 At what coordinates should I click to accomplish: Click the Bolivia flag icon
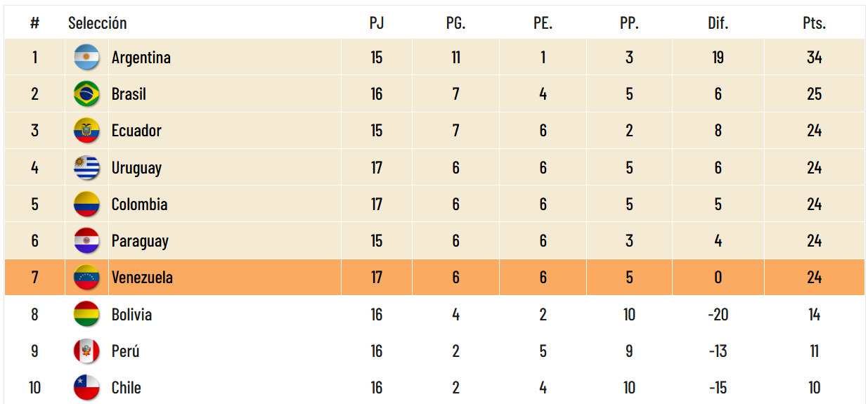pos(86,314)
